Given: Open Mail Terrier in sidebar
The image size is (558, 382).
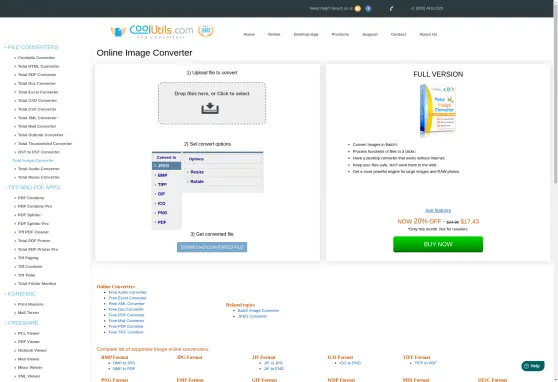Looking at the screenshot, I should pos(28,313).
